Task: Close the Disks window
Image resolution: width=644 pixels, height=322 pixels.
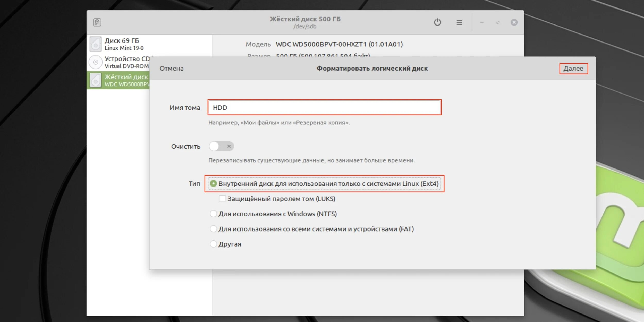Action: [x=514, y=22]
